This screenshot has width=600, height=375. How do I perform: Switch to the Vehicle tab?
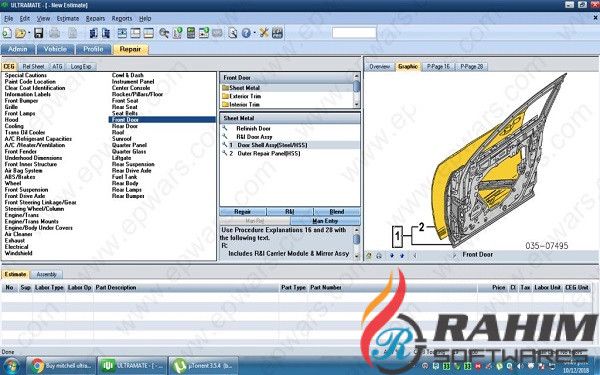(x=55, y=49)
